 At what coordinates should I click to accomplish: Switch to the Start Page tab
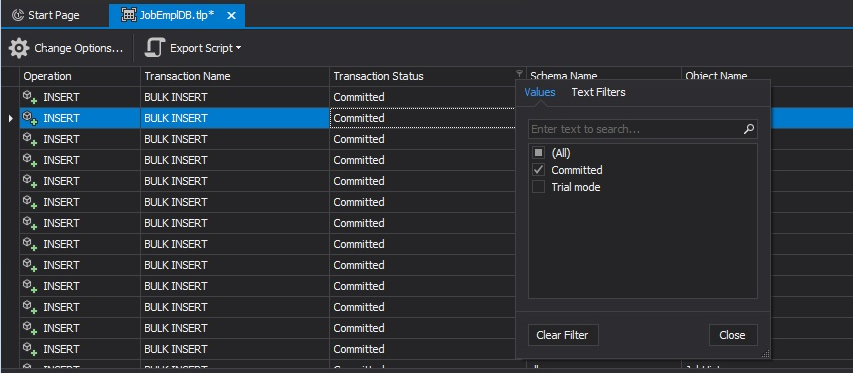47,15
